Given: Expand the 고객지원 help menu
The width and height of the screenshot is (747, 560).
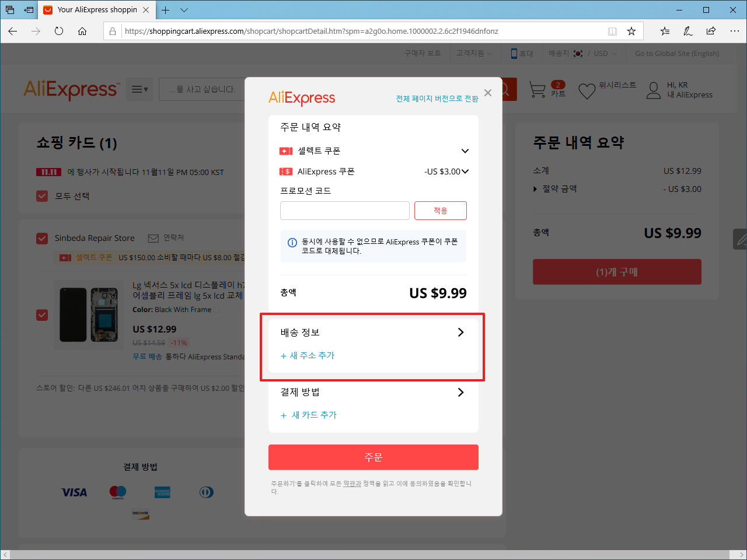Looking at the screenshot, I should [x=474, y=53].
